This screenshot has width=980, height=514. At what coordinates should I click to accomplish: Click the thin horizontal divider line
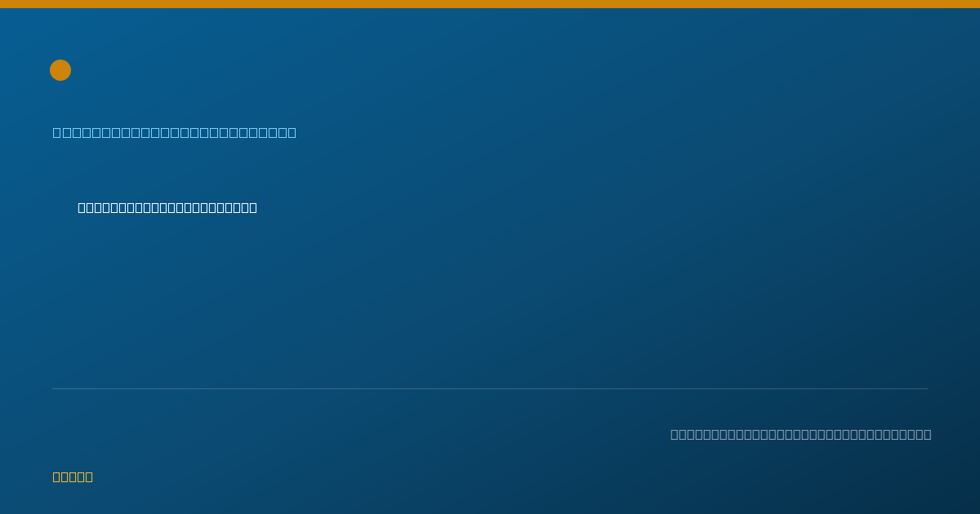490,388
